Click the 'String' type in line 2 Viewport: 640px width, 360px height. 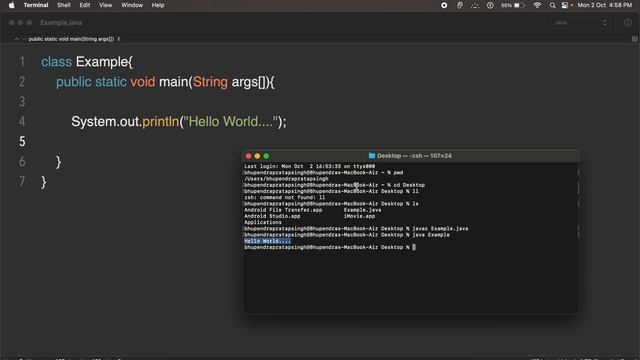click(210, 82)
